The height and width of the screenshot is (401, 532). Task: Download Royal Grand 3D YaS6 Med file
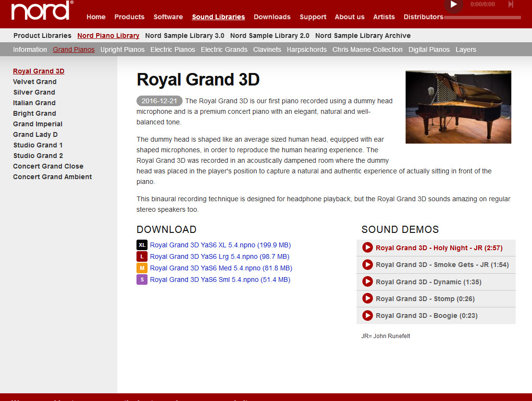point(221,268)
